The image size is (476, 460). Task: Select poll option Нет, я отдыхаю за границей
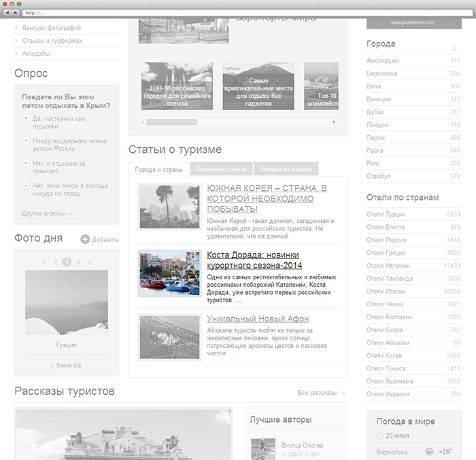26,163
